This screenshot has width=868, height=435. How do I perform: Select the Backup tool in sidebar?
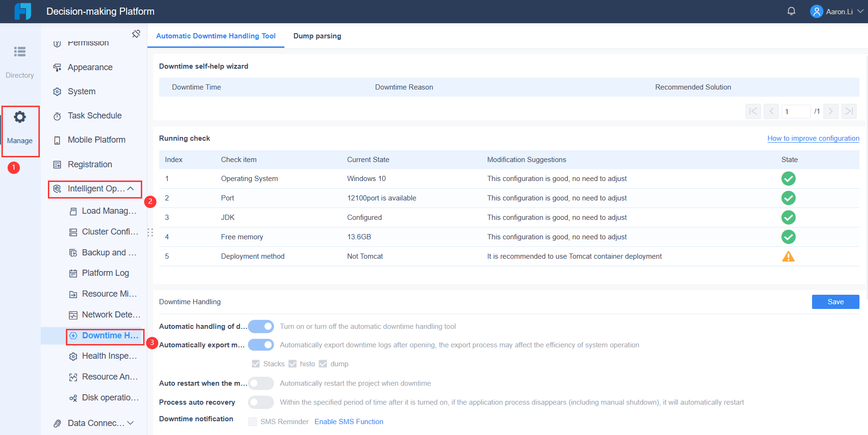click(107, 252)
